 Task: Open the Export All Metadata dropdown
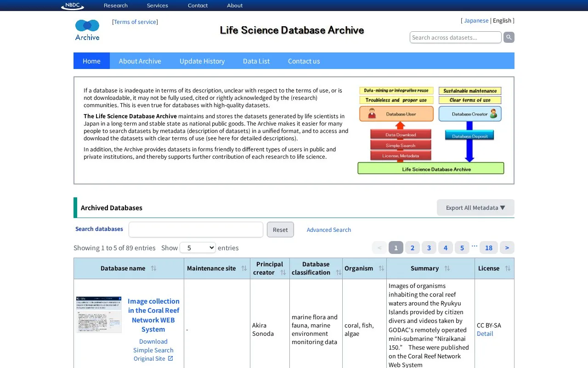click(475, 207)
